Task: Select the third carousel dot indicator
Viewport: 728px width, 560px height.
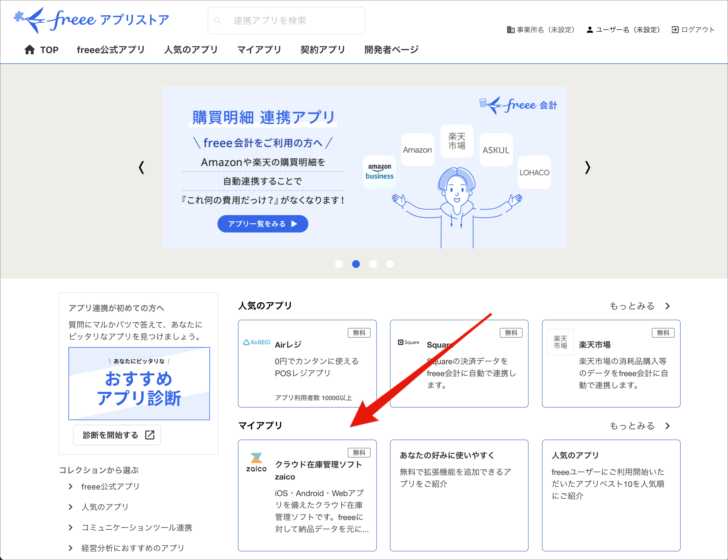Action: (373, 264)
